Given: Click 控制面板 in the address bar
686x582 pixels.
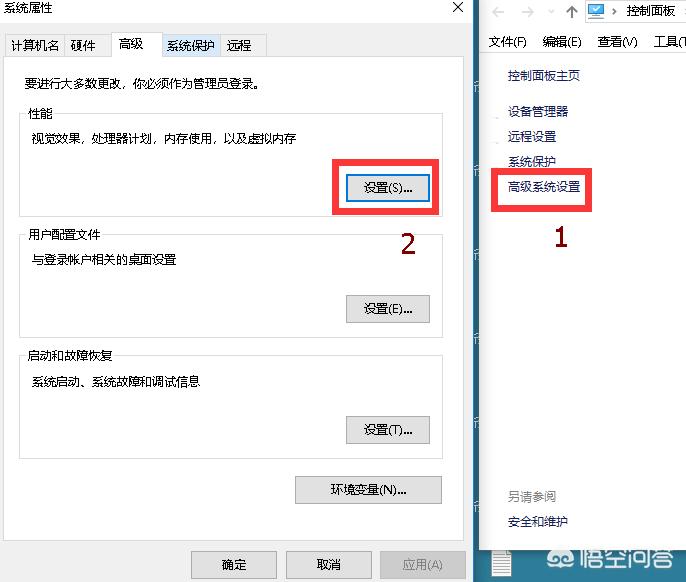Looking at the screenshot, I should [650, 11].
